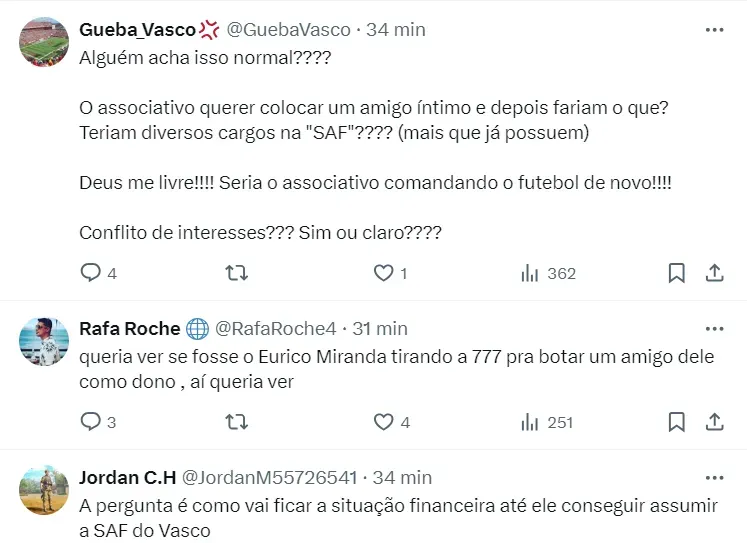The width and height of the screenshot is (747, 543).
Task: Open more options on Jordan C.H's tweet
Action: [714, 477]
